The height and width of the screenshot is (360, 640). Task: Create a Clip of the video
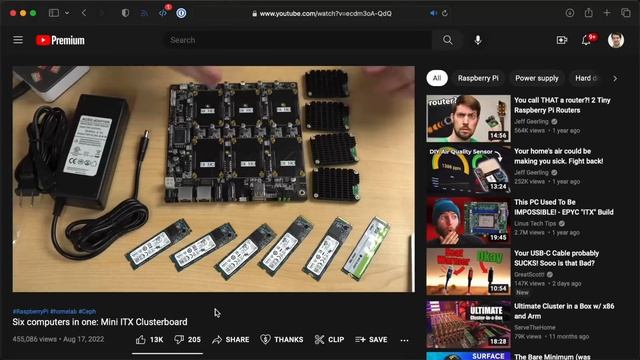[329, 340]
